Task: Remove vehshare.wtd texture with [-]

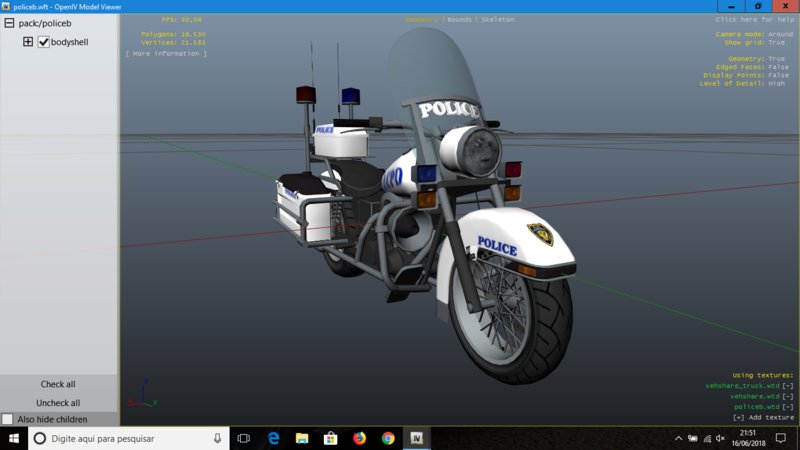Action: pos(788,396)
